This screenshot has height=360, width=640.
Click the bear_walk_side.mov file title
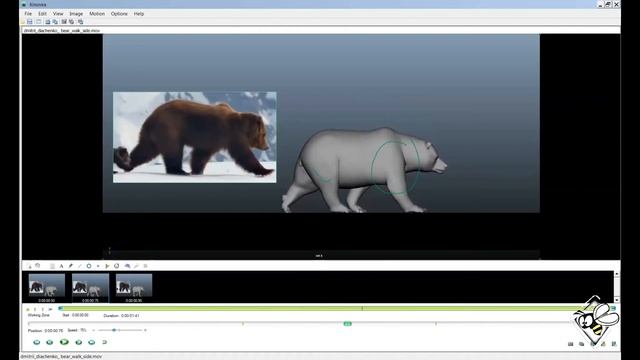(x=62, y=31)
